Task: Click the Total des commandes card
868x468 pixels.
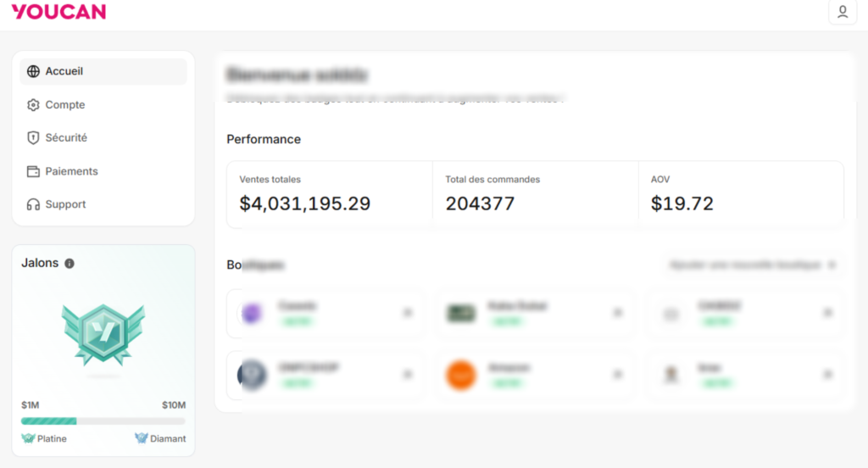Action: (x=535, y=194)
